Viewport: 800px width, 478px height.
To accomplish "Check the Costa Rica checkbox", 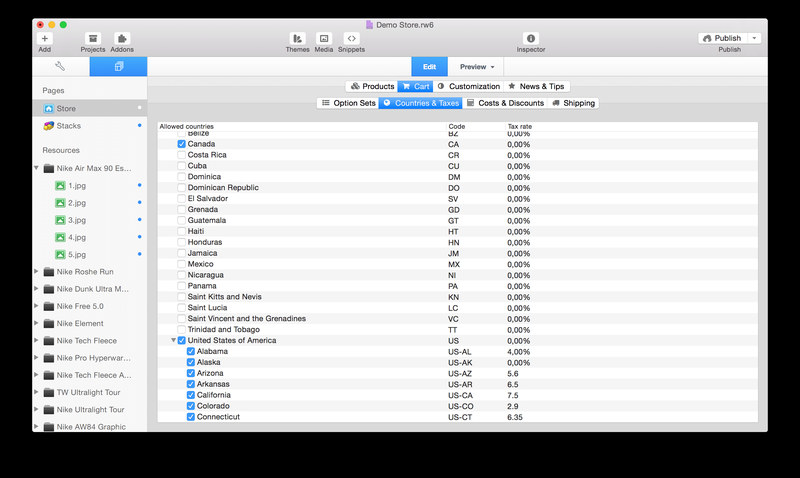I will point(181,155).
